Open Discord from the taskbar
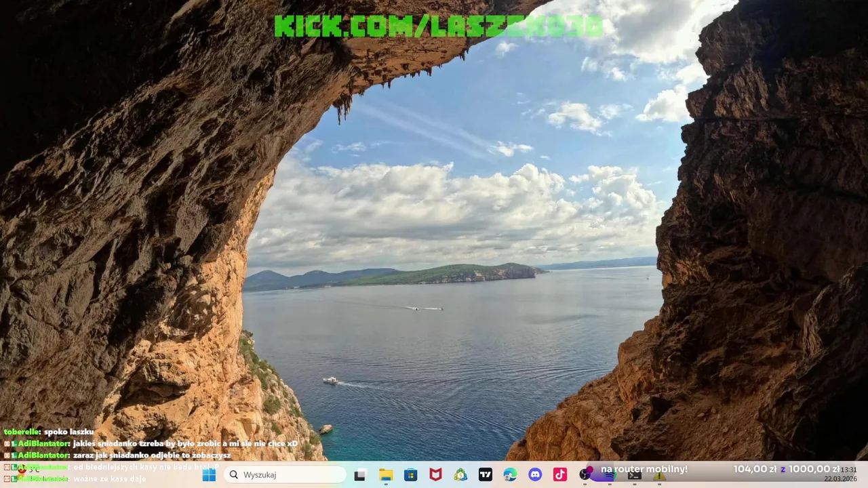 click(x=535, y=475)
